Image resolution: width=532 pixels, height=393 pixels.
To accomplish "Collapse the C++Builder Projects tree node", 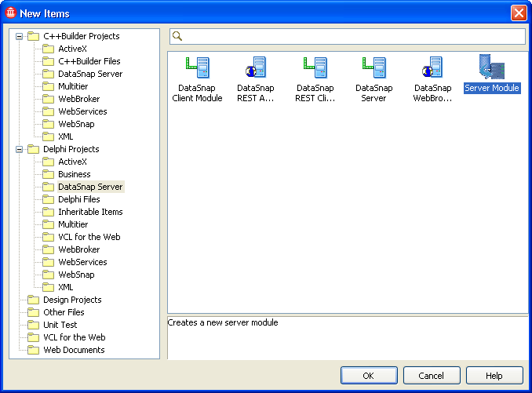I will (x=20, y=36).
